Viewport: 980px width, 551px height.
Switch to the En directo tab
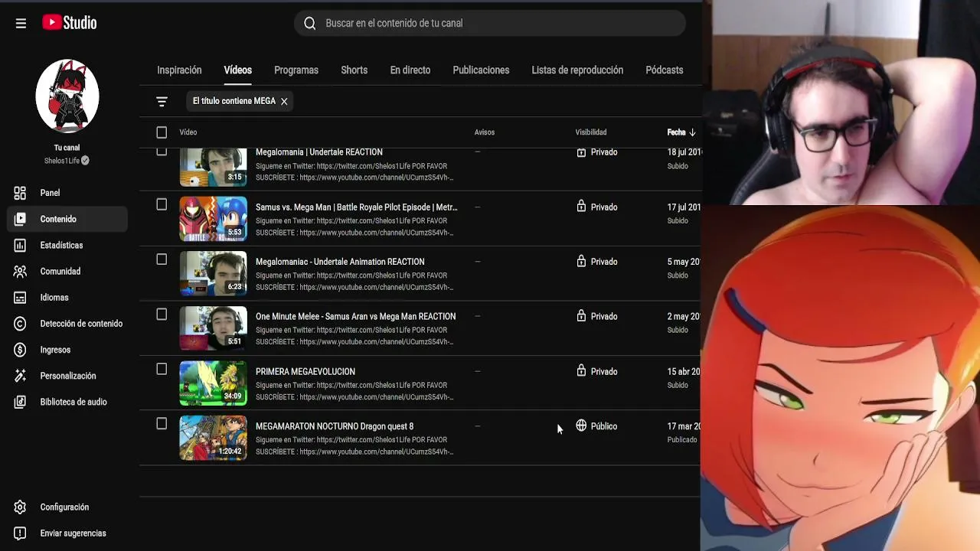tap(410, 70)
